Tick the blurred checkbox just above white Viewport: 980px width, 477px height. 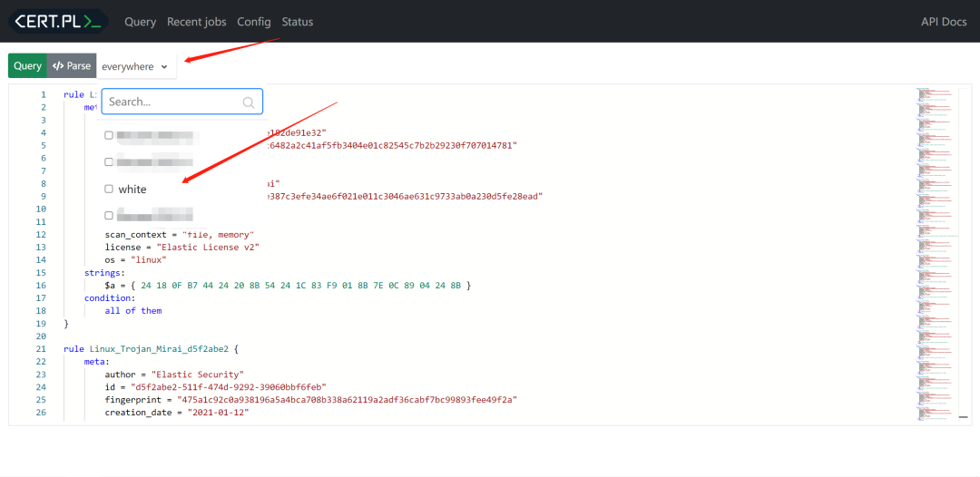pyautogui.click(x=109, y=161)
